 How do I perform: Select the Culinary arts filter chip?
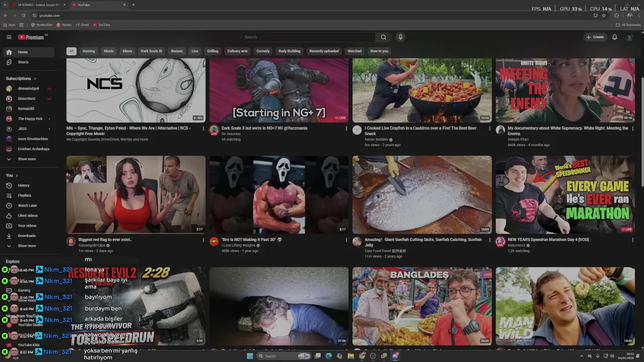tap(237, 51)
